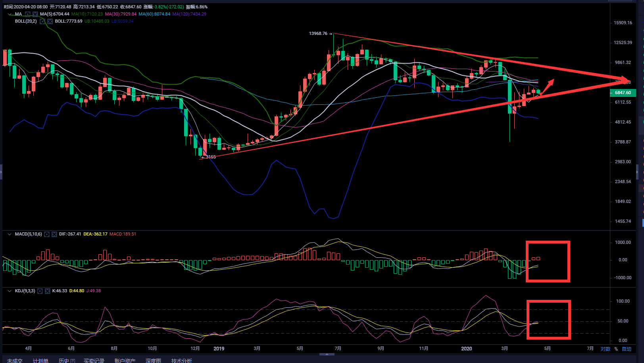Open the 深度图 depth chart tab

(153, 360)
